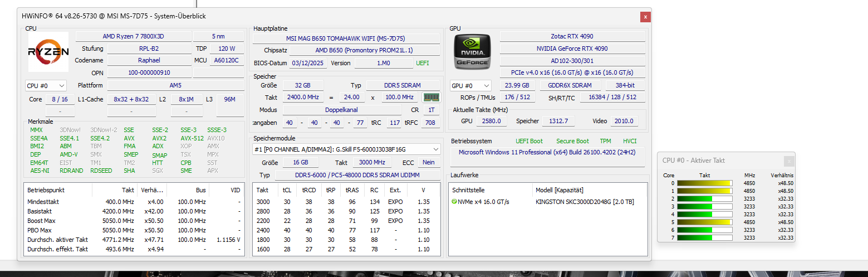Click the Plattform AM5 field

[175, 85]
